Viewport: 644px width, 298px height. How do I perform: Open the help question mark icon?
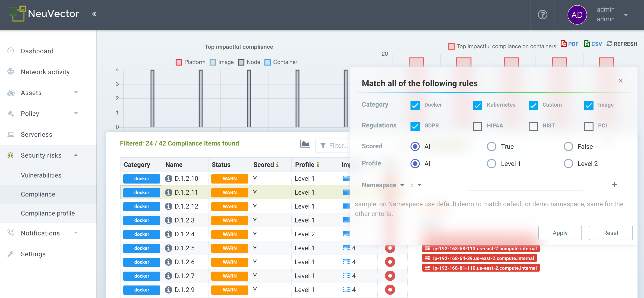(542, 15)
